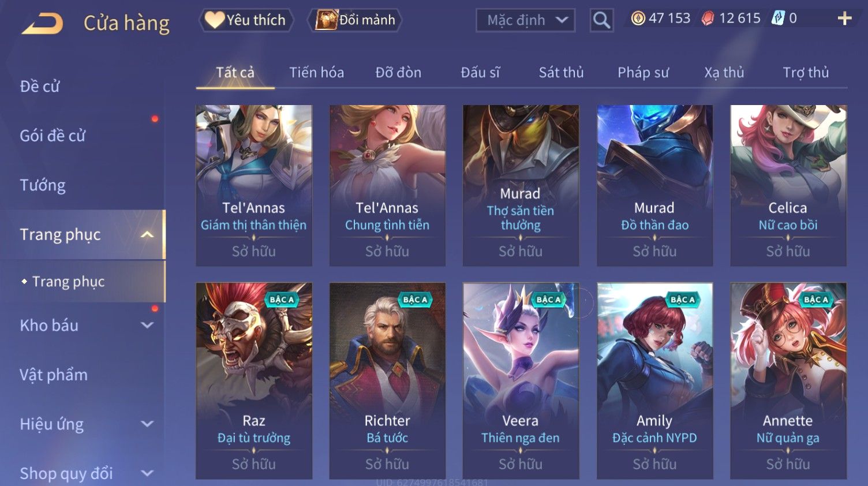Select Veera Thiên nga đen skin card
Image resolution: width=868 pixels, height=486 pixels.
point(521,381)
